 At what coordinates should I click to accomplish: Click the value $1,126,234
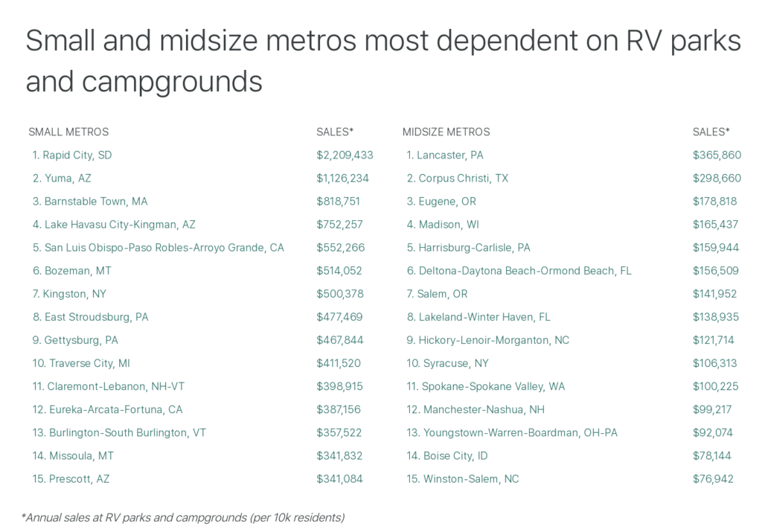click(342, 179)
